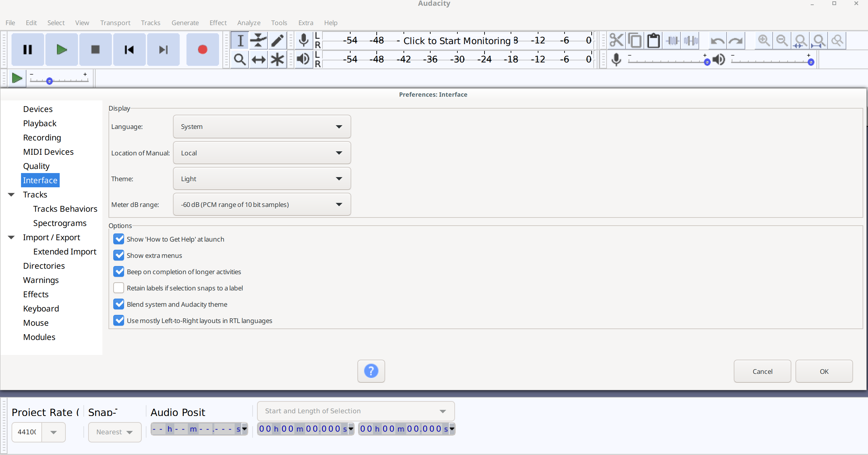Select Keyboard in preferences list

pyautogui.click(x=41, y=308)
